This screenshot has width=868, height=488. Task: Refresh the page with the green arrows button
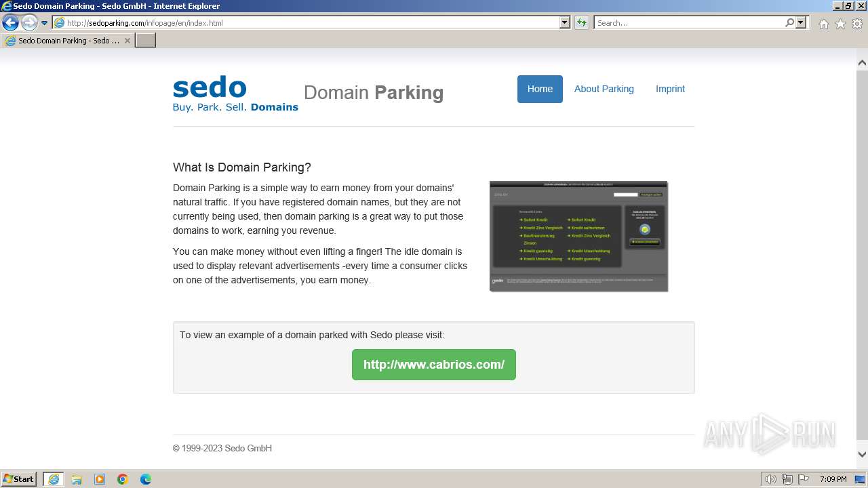pyautogui.click(x=582, y=22)
